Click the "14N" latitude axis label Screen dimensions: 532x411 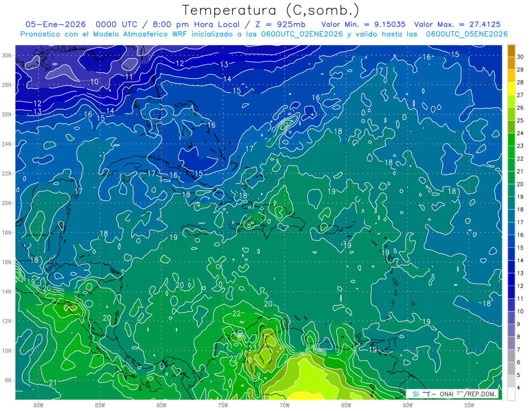click(x=8, y=292)
